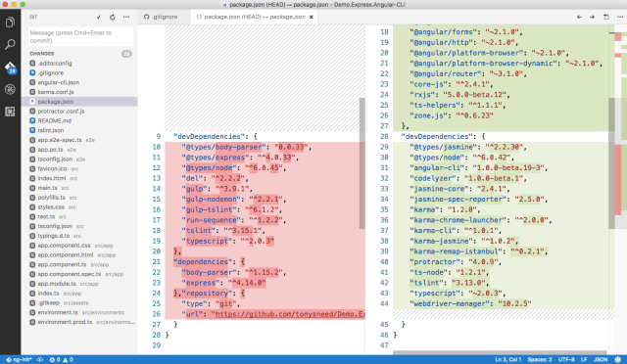Click the publish/sync cloud icon in status bar
The width and height of the screenshot is (627, 364).
pyautogui.click(x=40, y=360)
